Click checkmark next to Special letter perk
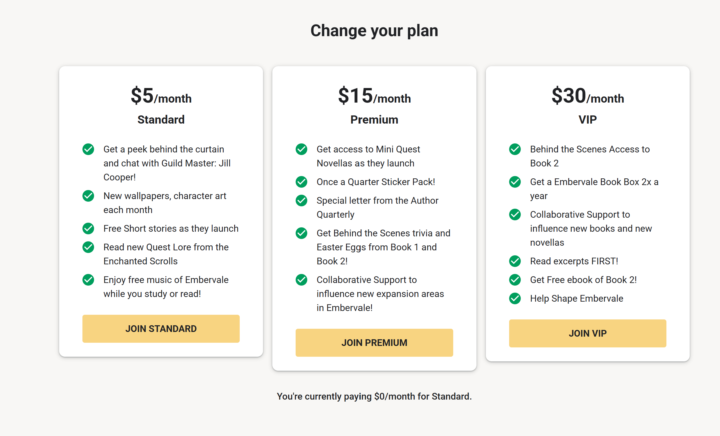 point(302,200)
